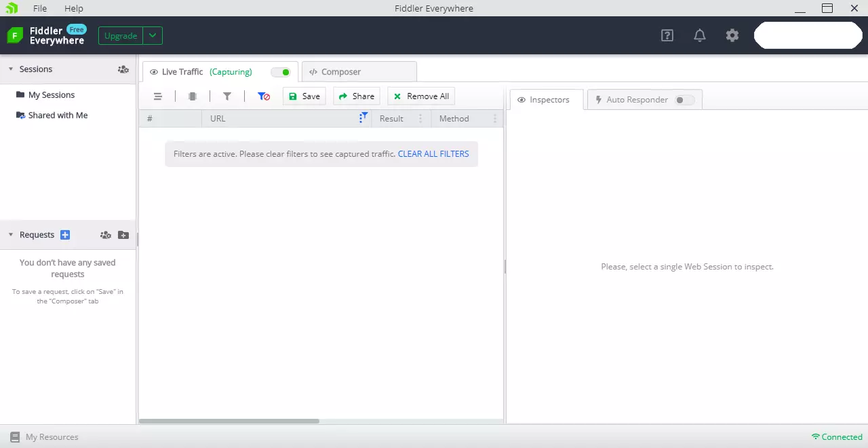Open the hamburger columns menu in traffic toolbar
This screenshot has height=448, width=868.
158,96
